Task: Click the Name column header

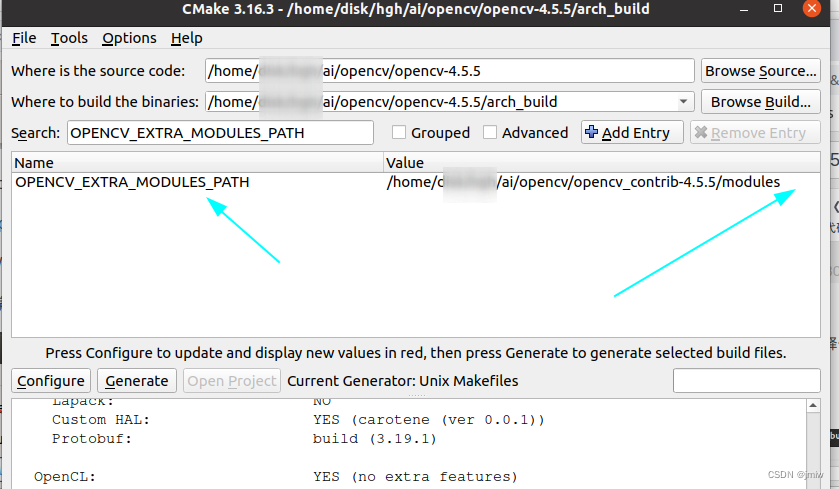Action: [x=197, y=162]
